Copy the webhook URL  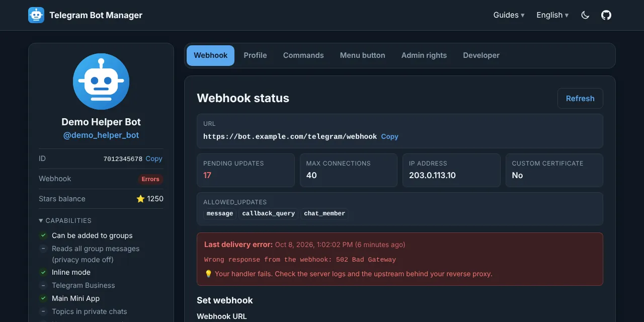point(389,136)
